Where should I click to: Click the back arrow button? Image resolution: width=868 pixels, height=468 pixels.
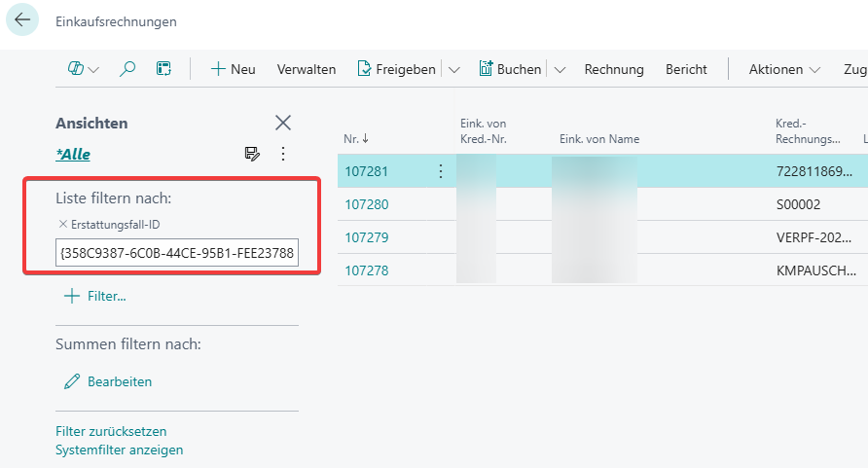click(x=22, y=20)
